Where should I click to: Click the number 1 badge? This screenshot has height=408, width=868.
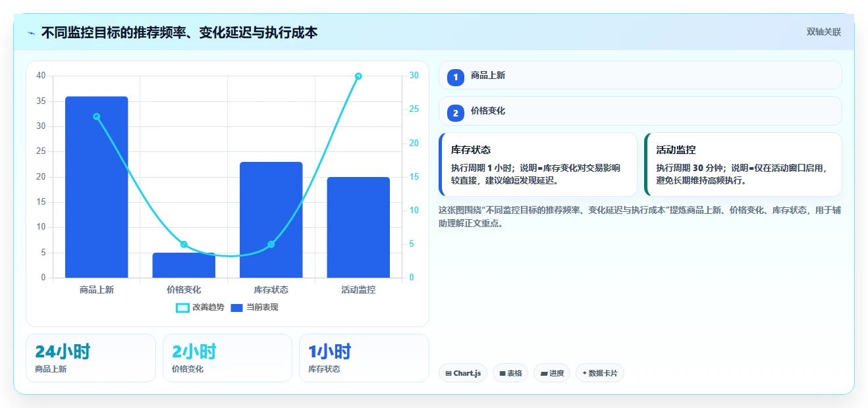[455, 78]
